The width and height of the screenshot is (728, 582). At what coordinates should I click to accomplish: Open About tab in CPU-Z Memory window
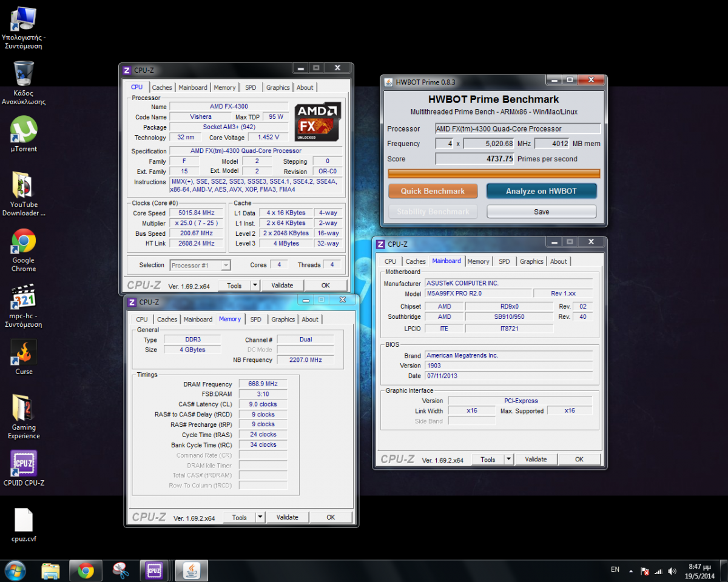coord(310,319)
